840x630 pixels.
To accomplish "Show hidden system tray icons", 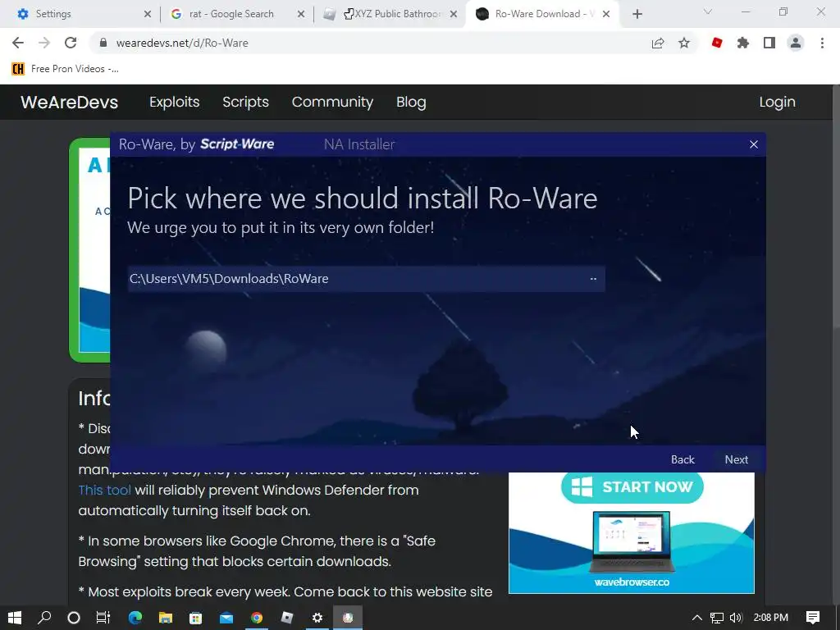I will pos(696,618).
